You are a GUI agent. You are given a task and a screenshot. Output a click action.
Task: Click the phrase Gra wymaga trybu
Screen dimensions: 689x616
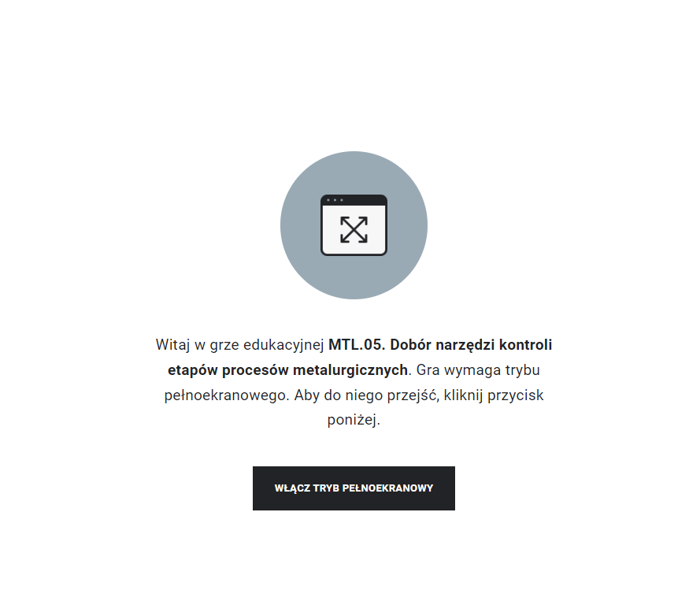pyautogui.click(x=478, y=370)
